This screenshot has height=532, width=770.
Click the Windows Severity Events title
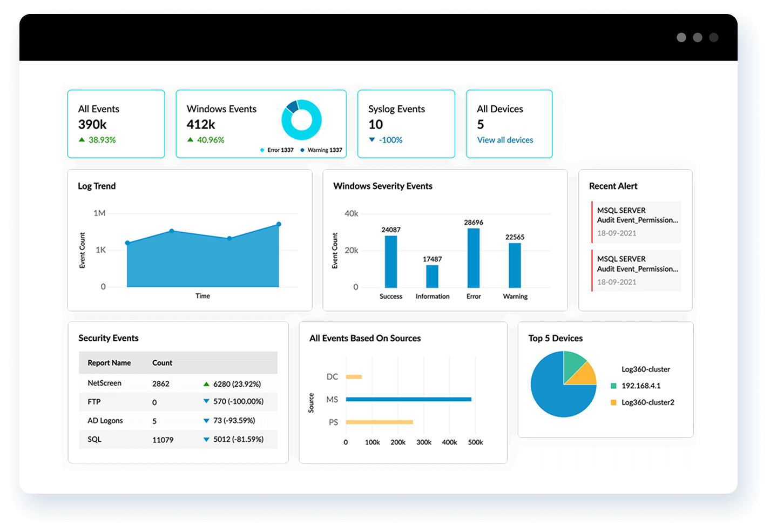[x=383, y=186]
